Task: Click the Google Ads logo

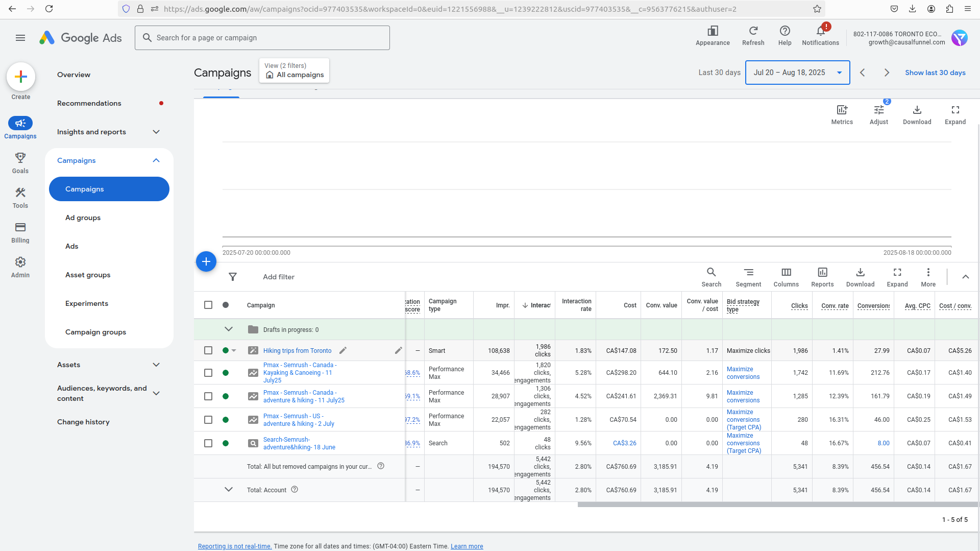Action: (x=81, y=38)
